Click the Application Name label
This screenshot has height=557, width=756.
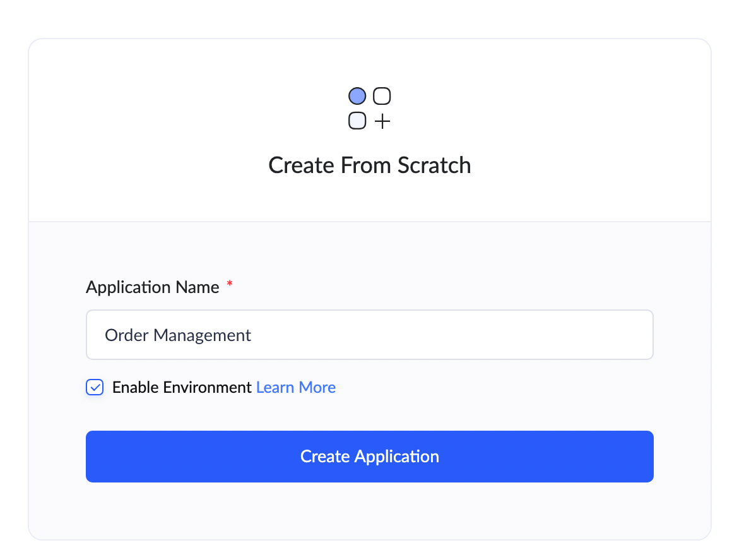coord(152,287)
